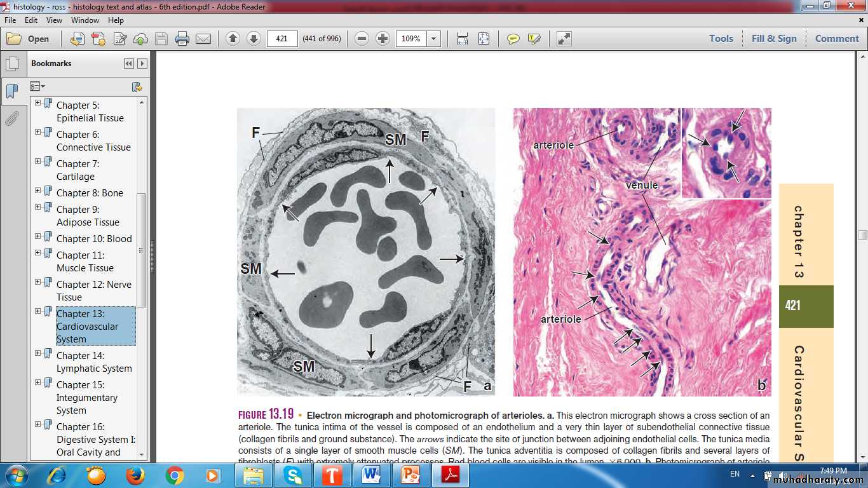
Task: Open the View menu
Action: click(54, 20)
